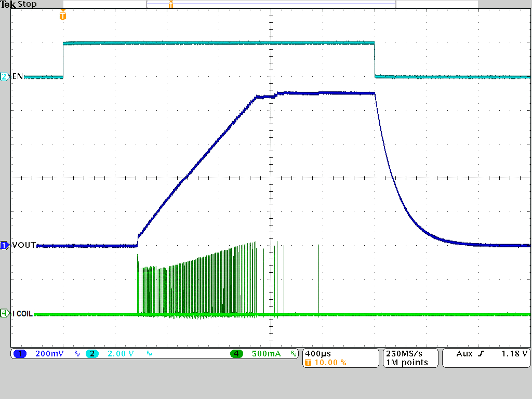The image size is (532, 399).
Task: Click the orange trigger position marker
Action: pyautogui.click(x=62, y=16)
